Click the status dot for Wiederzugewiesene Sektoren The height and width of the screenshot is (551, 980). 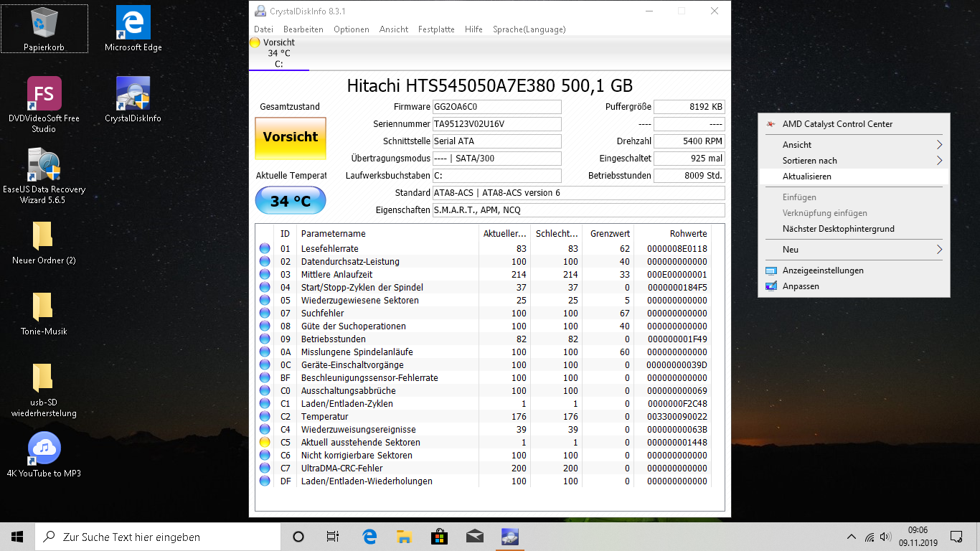(x=265, y=301)
